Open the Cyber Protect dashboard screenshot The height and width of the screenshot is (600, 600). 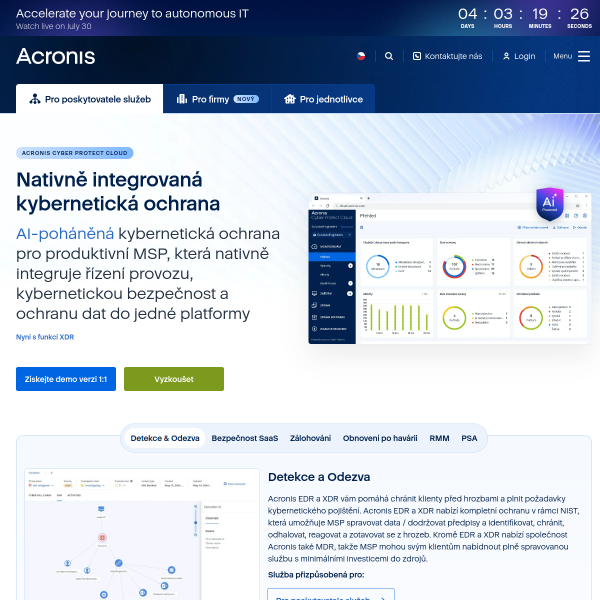pos(450,269)
